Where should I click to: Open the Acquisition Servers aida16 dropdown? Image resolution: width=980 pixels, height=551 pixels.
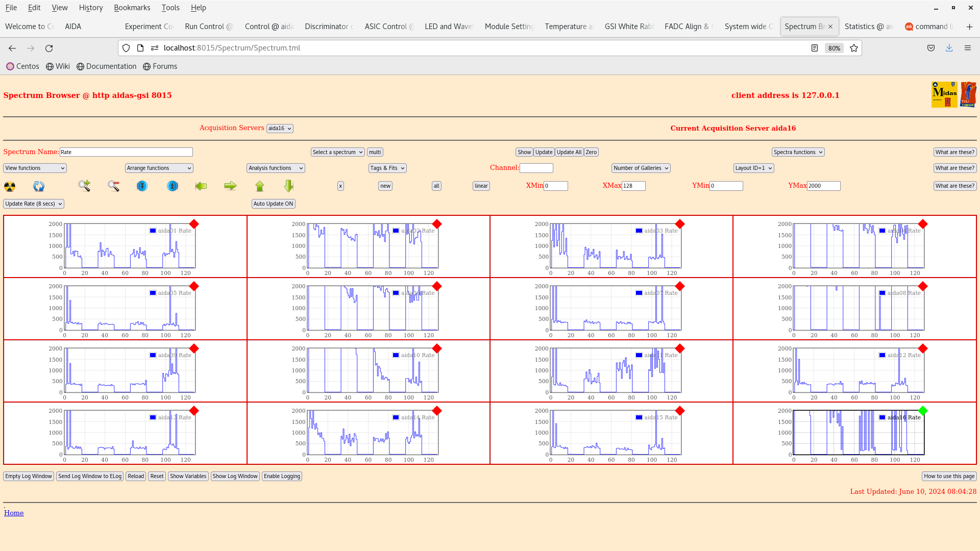(280, 129)
